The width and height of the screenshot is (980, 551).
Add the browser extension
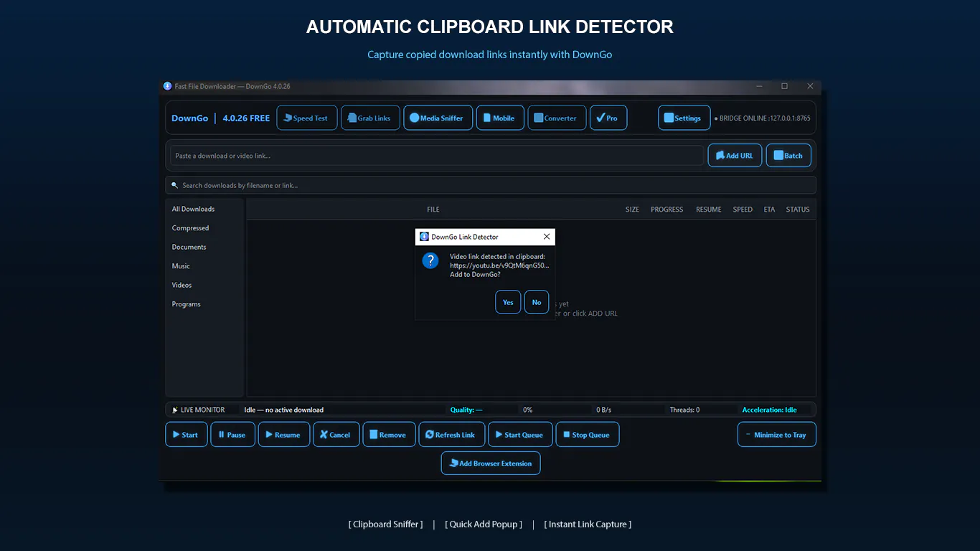point(491,463)
